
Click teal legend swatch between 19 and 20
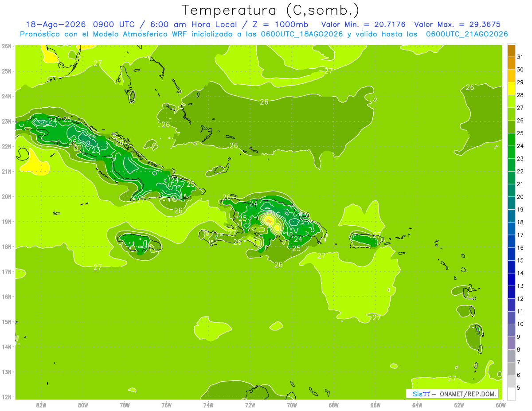click(x=511, y=204)
